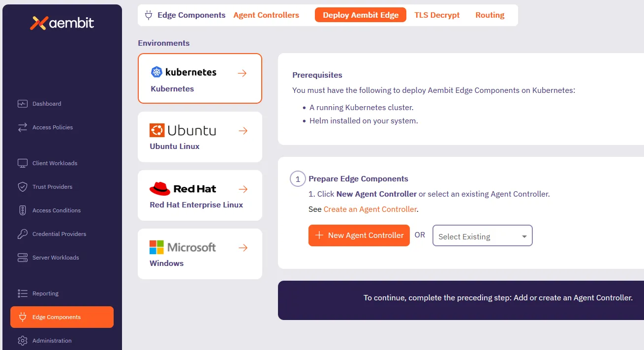
Task: Open the Create an Agent Controller link
Action: [x=370, y=209]
